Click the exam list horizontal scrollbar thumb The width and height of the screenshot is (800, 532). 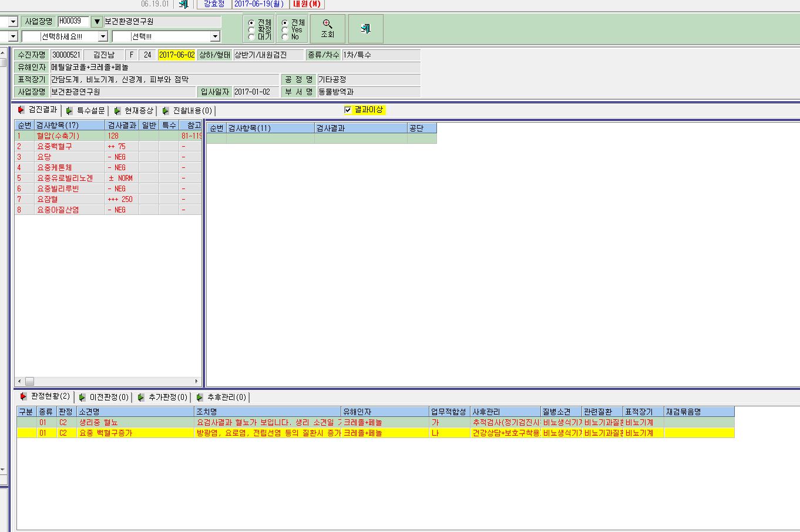(29, 381)
